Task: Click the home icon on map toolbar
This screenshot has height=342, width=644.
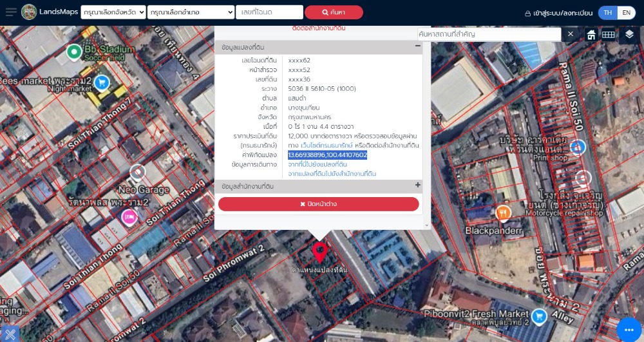Action: pos(591,35)
